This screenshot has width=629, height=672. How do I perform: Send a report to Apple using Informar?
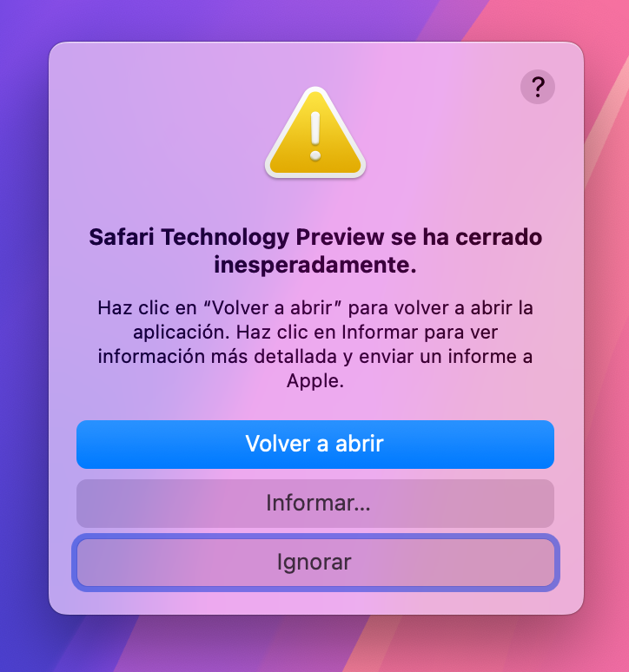[315, 504]
